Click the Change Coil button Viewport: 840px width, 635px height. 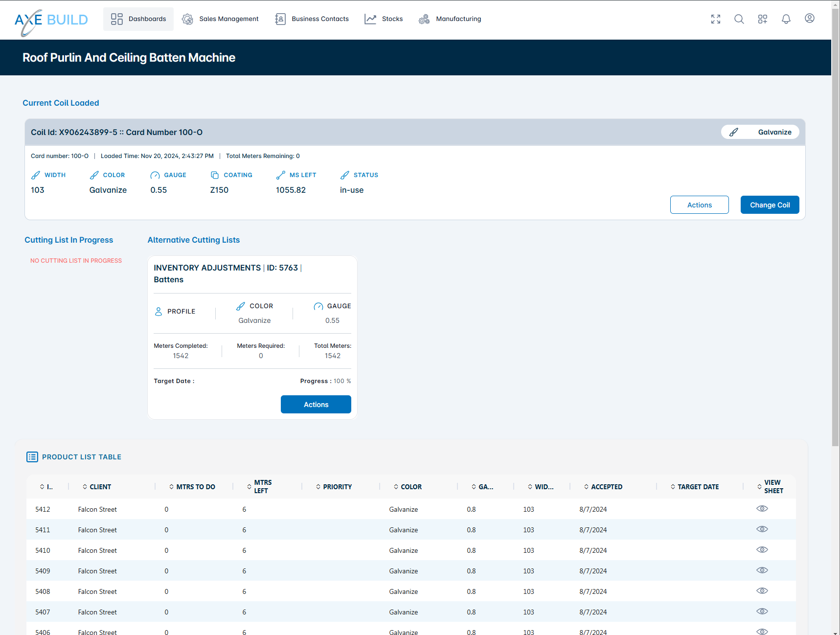[x=770, y=205]
